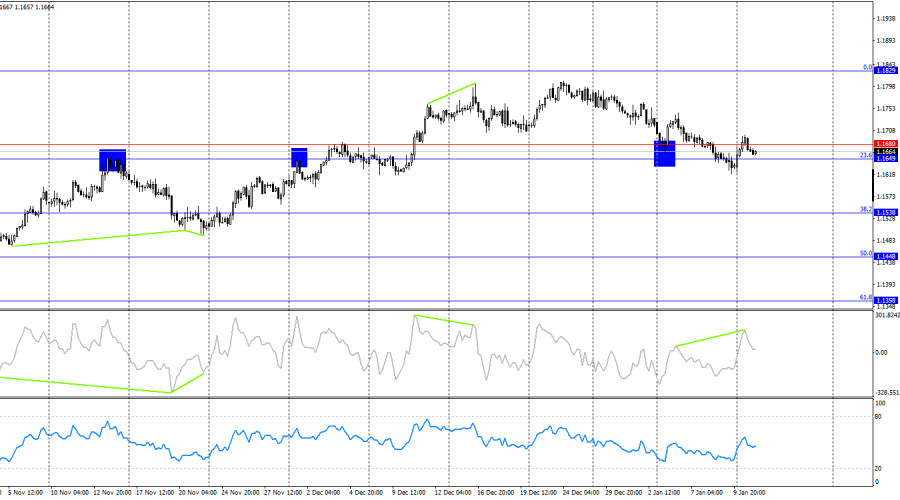Select the blue 1.1358 Fibonacci price tag

(885, 300)
